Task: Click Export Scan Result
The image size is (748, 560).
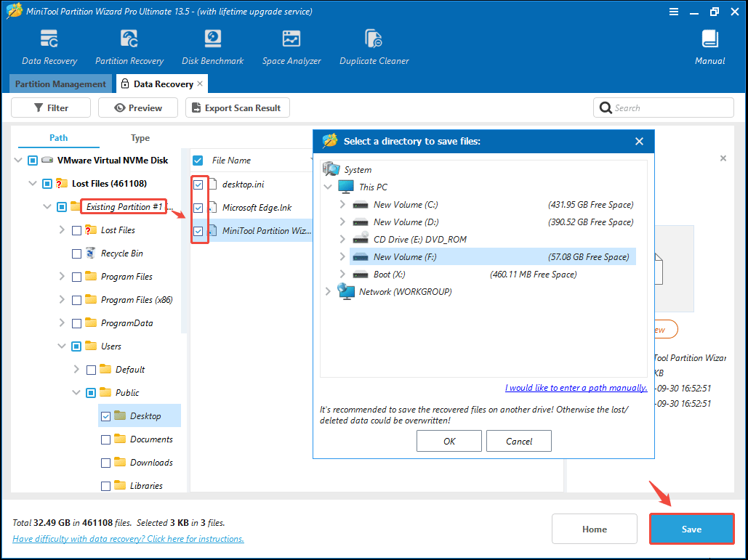Action: (x=237, y=107)
